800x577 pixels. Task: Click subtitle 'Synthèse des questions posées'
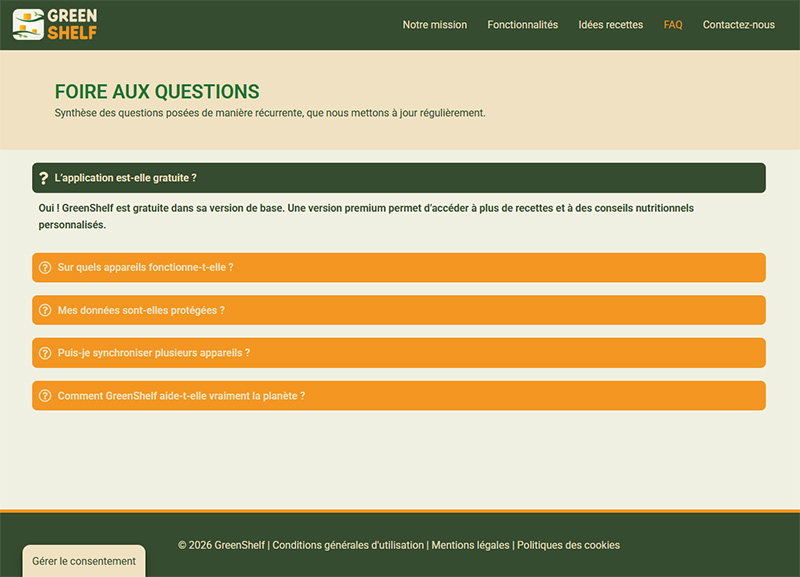click(270, 113)
